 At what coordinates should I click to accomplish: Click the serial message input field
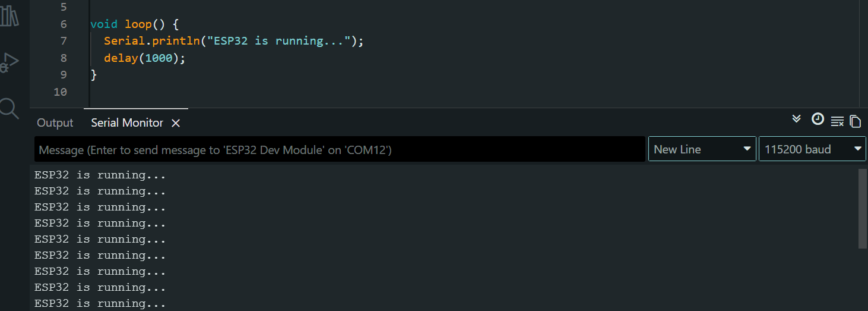(x=340, y=150)
